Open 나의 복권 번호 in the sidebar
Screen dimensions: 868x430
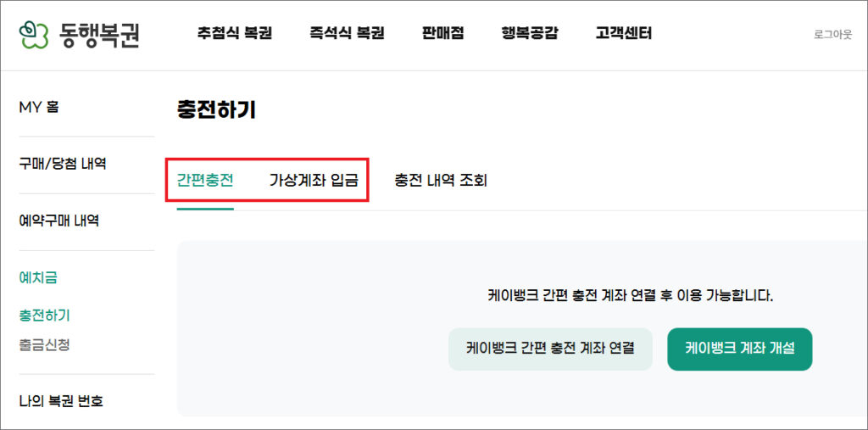click(61, 401)
